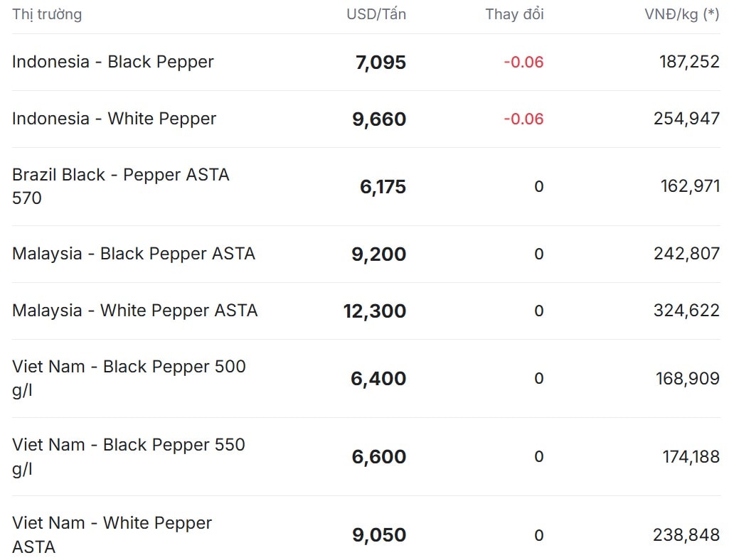Image resolution: width=734 pixels, height=560 pixels.
Task: Select the Indonesia - White Pepper row label
Action: pos(114,119)
